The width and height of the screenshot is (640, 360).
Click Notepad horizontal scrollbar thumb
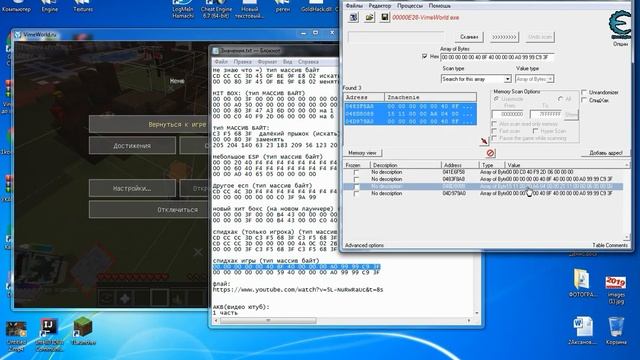(x=268, y=321)
